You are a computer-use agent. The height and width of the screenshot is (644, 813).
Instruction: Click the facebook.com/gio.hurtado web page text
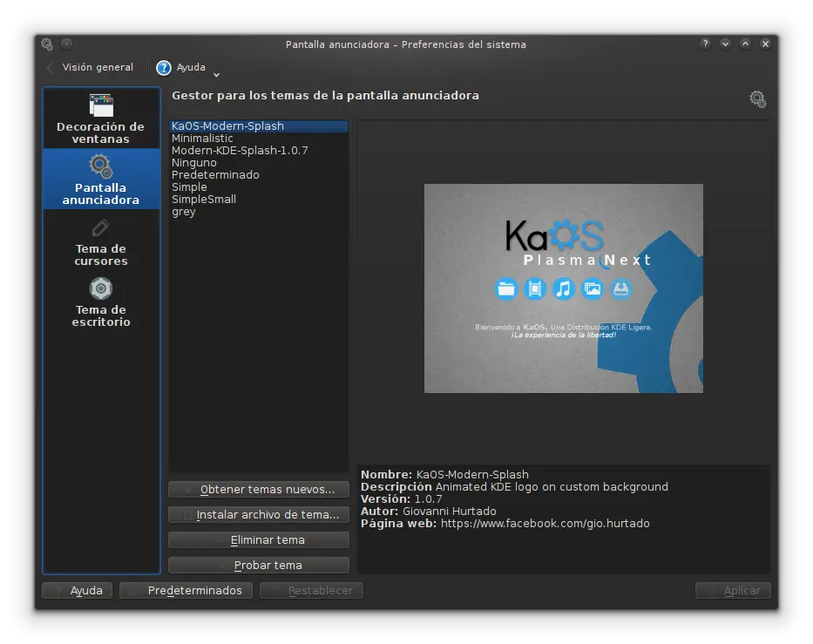coord(545,524)
